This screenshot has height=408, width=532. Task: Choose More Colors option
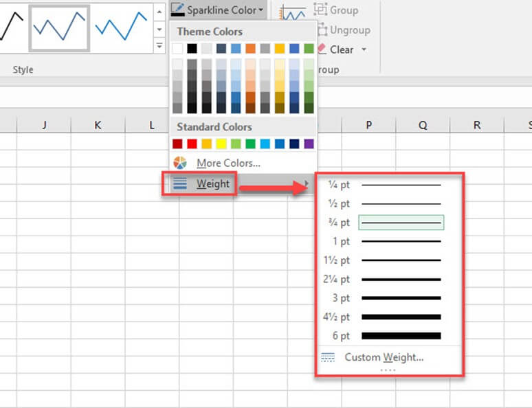point(228,163)
